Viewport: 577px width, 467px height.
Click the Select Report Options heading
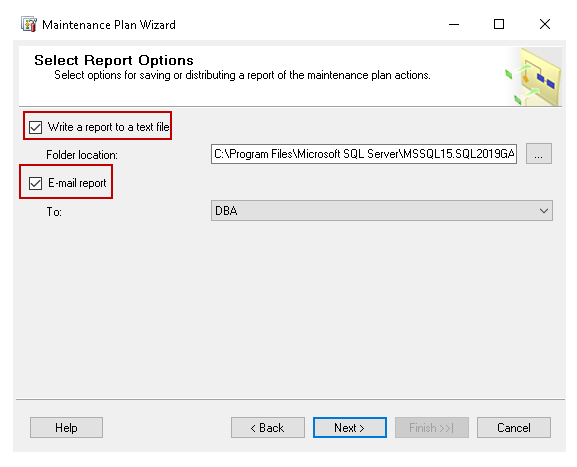click(x=114, y=60)
